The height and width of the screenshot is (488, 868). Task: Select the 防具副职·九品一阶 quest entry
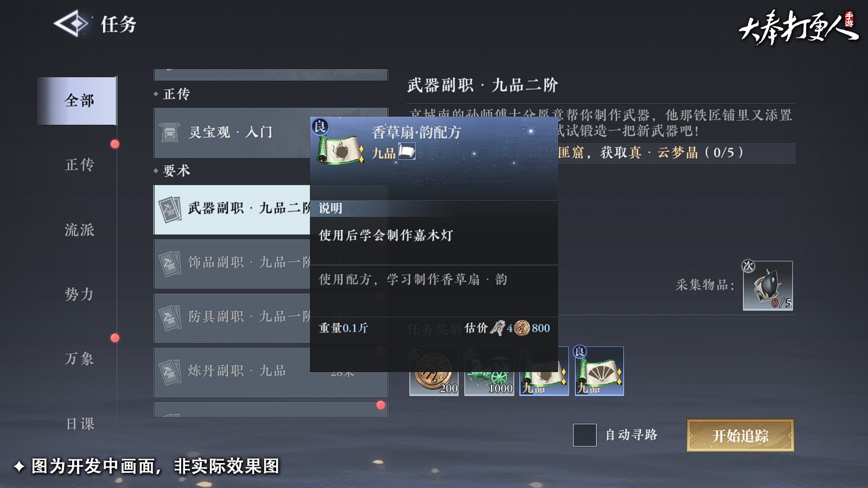[232, 318]
